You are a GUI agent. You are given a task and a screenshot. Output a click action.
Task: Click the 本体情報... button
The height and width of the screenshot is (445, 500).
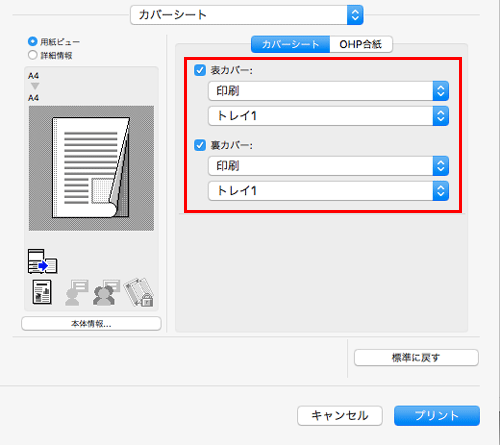pyautogui.click(x=91, y=324)
